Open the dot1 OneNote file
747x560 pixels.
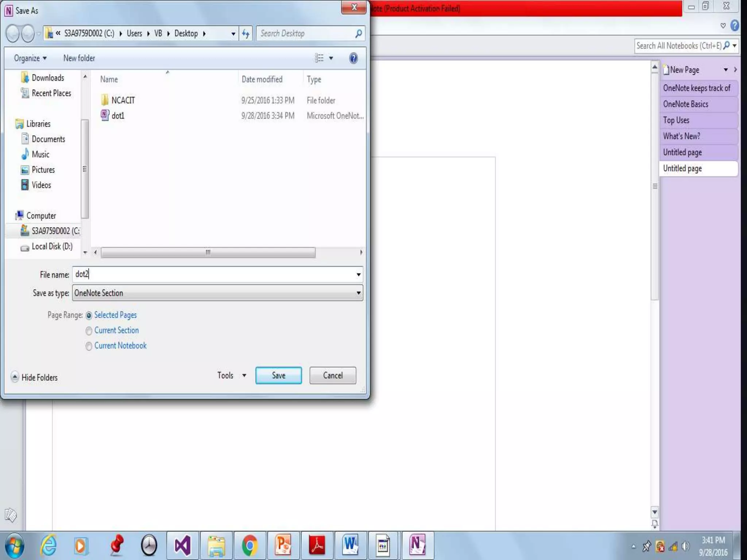click(x=117, y=116)
